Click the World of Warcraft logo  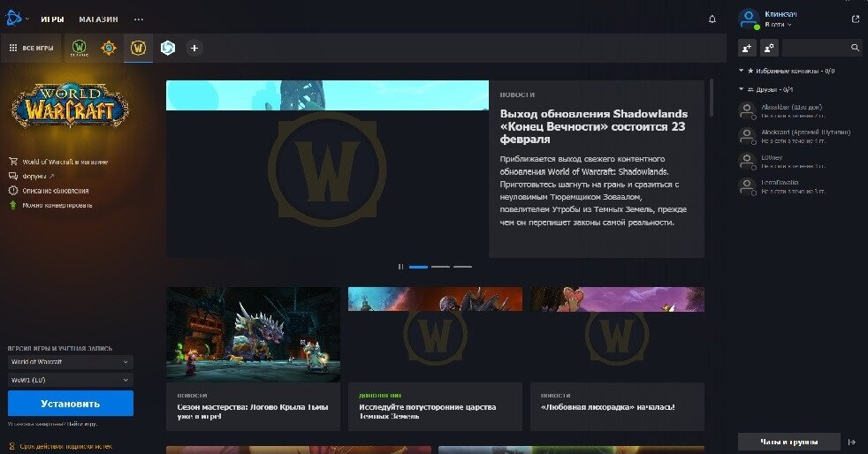pyautogui.click(x=71, y=106)
